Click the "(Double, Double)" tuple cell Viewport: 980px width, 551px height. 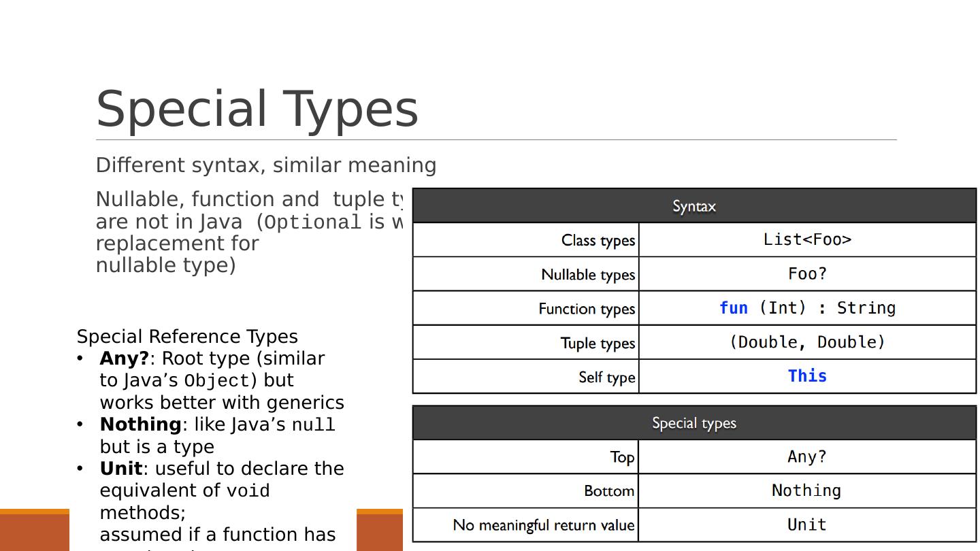pyautogui.click(x=807, y=342)
